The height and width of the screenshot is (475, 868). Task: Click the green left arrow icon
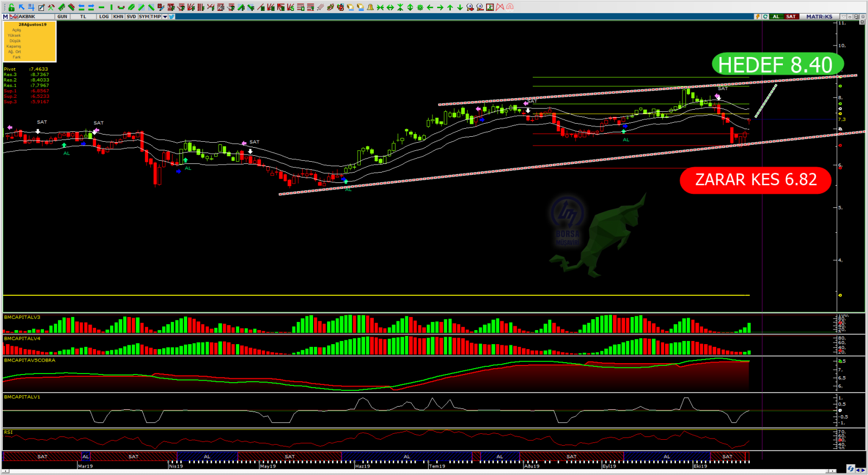tap(430, 7)
